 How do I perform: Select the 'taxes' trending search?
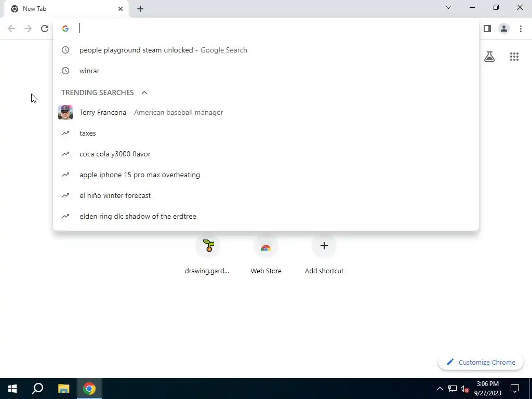(x=266, y=133)
